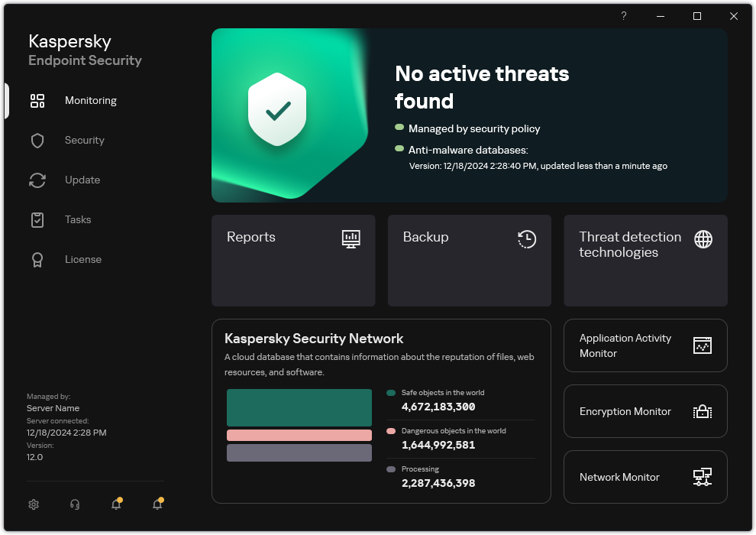Click the chart icon on Application Activity Monitor
The image size is (756, 535).
[x=703, y=345]
